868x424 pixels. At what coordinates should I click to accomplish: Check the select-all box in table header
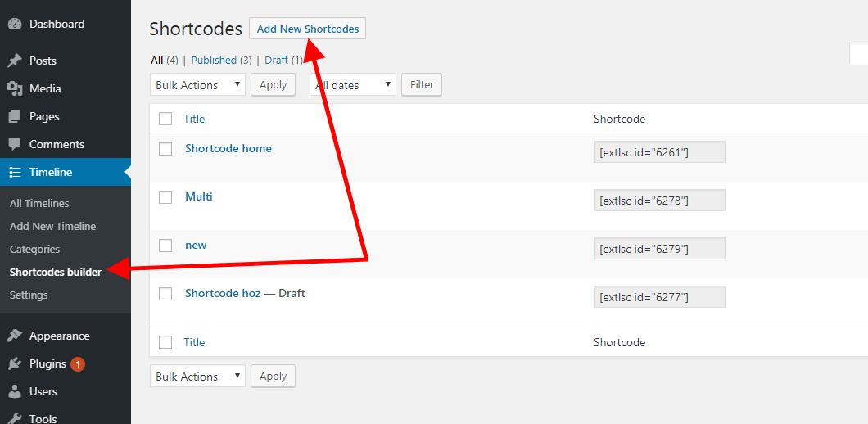pos(165,119)
